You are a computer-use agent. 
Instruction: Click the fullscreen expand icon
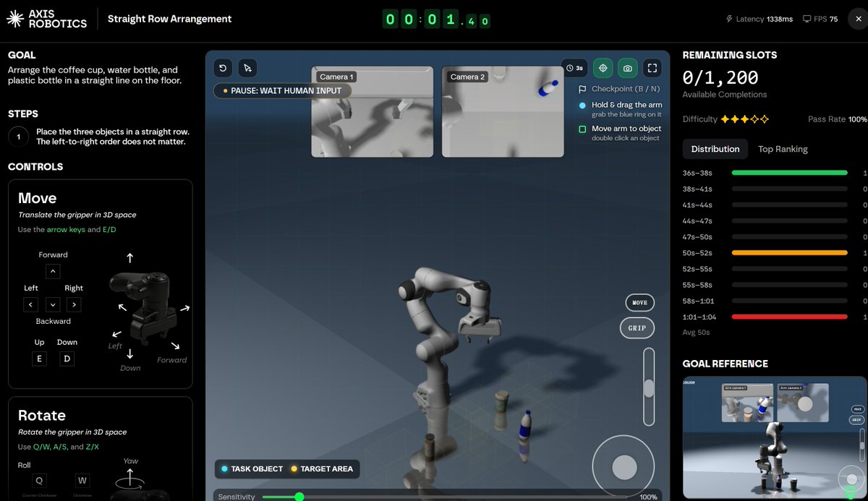pyautogui.click(x=652, y=68)
